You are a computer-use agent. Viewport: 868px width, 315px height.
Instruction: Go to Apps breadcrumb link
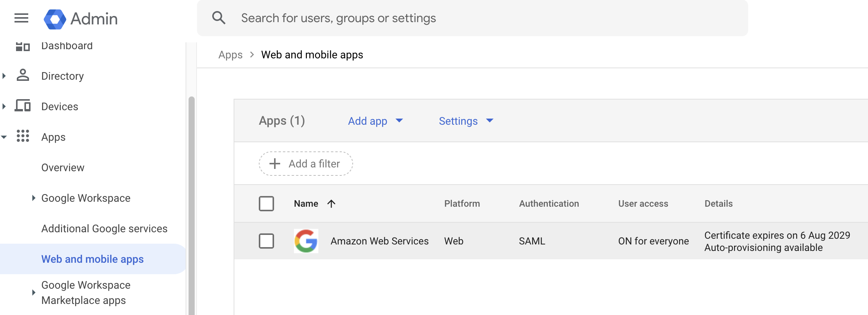(231, 55)
